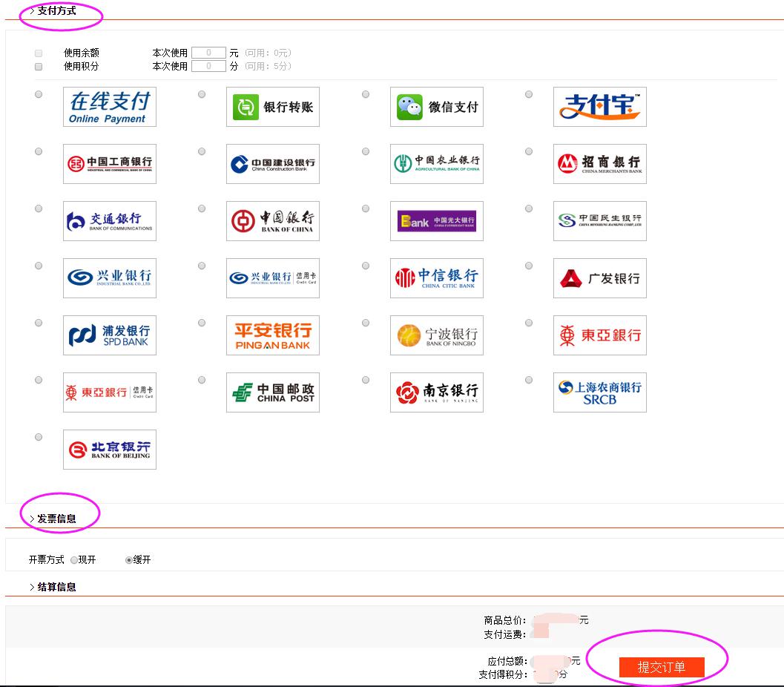Click the China Post 中国邮政 logo

pyautogui.click(x=272, y=392)
